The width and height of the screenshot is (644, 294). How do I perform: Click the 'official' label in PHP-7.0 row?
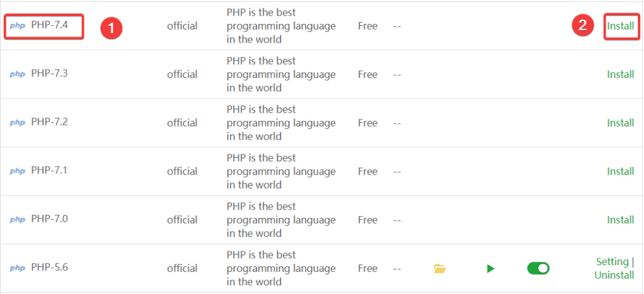coord(182,220)
